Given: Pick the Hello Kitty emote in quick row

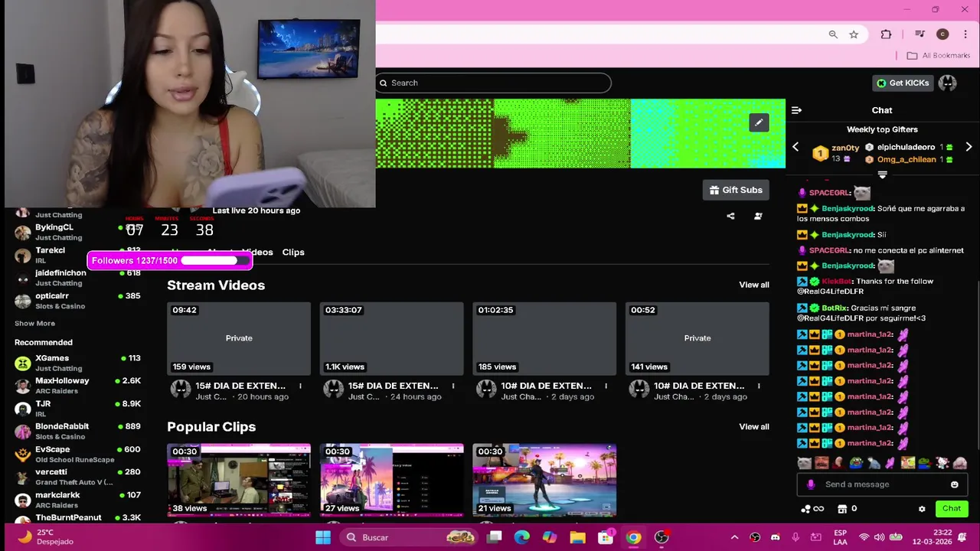Looking at the screenshot, I should pyautogui.click(x=942, y=463).
